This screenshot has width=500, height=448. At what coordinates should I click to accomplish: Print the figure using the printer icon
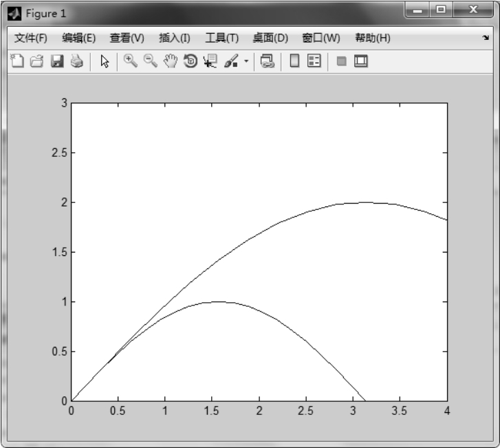76,61
